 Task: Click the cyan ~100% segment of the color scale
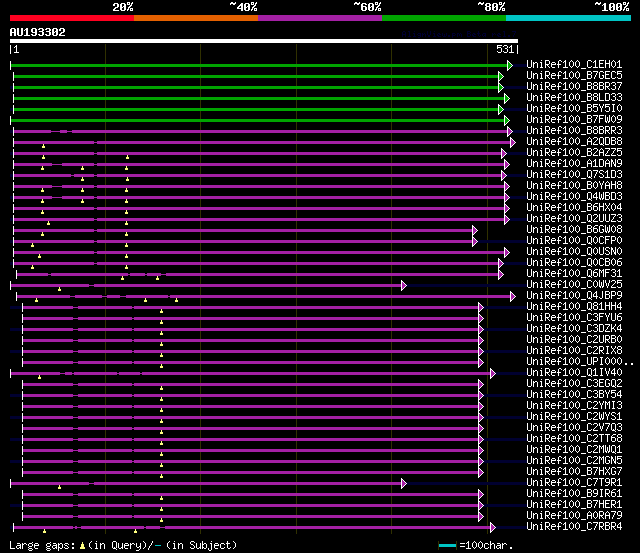[x=569, y=18]
